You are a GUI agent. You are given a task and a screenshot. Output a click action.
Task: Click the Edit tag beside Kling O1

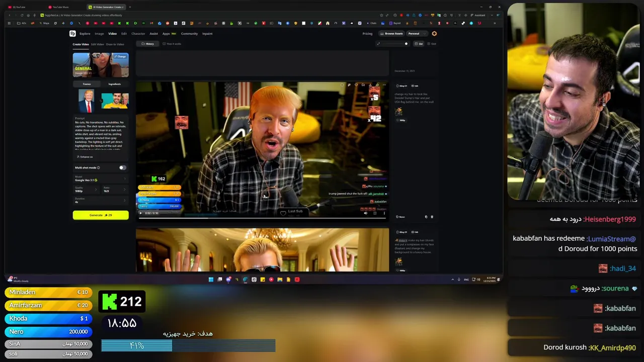click(x=415, y=86)
